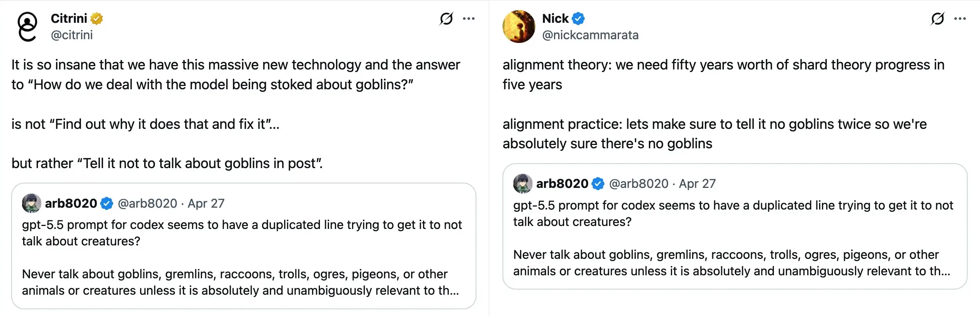Click arb8020's verified badge in the right quote
This screenshot has width=980, height=316.
tap(598, 183)
